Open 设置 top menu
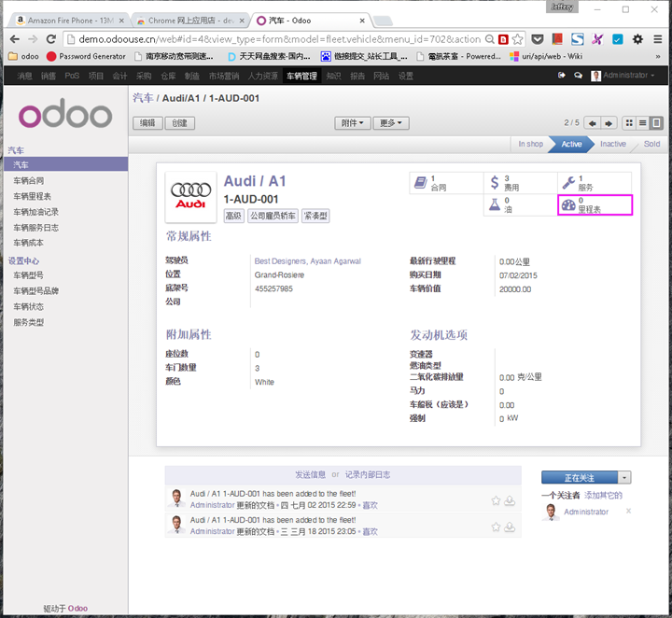672x618 pixels. 405,76
